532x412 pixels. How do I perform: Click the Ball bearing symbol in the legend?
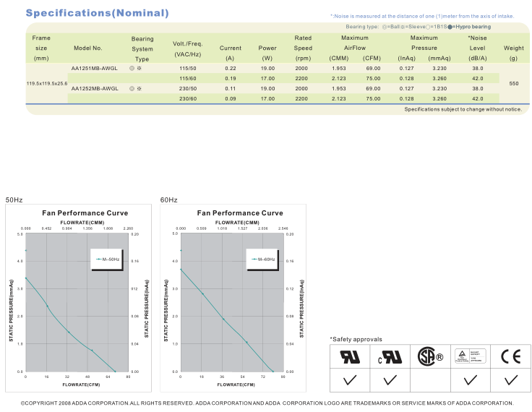pos(385,27)
